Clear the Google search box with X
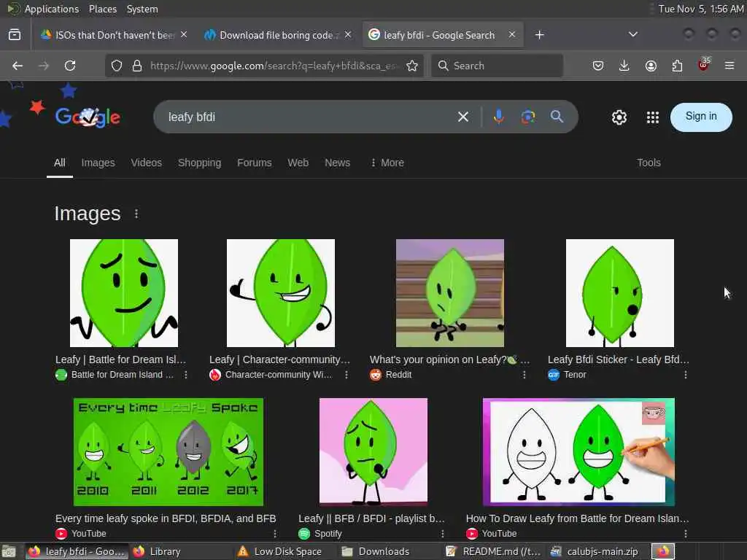The height and width of the screenshot is (560, 747). (463, 117)
